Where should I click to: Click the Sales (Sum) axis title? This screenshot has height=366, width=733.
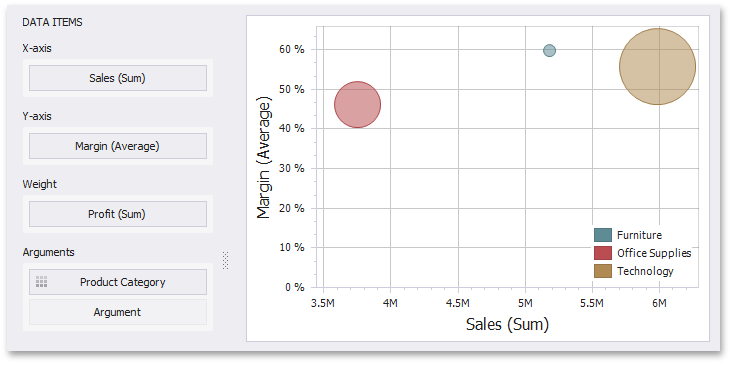[507, 324]
